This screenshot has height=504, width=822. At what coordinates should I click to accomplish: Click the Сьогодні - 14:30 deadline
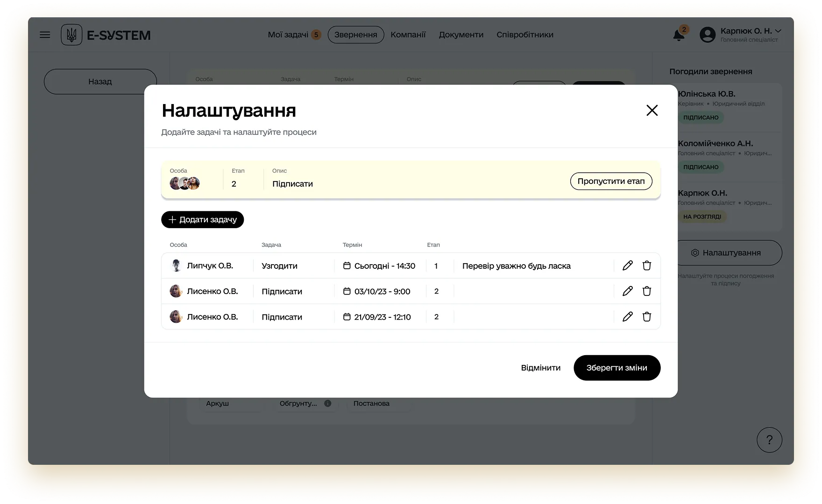click(x=385, y=266)
